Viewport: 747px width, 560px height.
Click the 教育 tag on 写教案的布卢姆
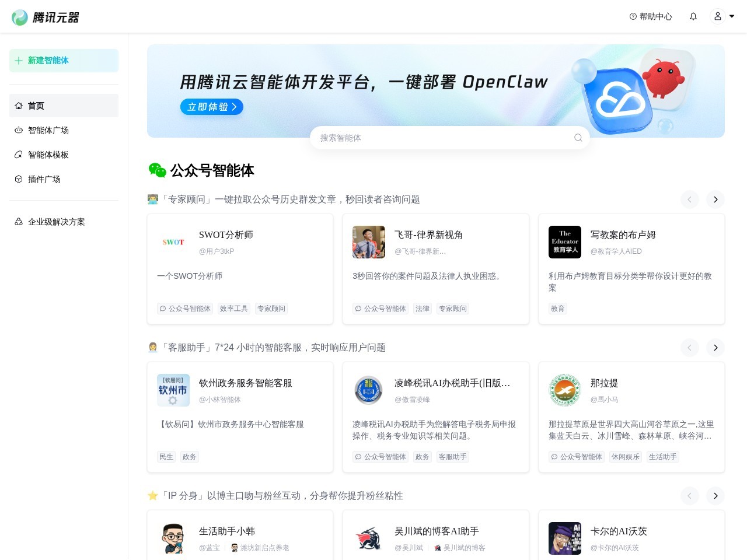click(x=558, y=309)
